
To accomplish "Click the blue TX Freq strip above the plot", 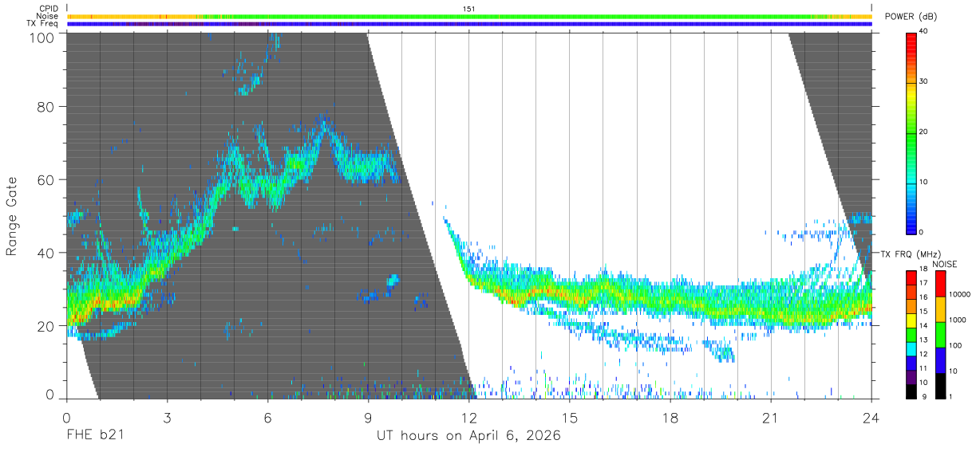I will coord(469,24).
